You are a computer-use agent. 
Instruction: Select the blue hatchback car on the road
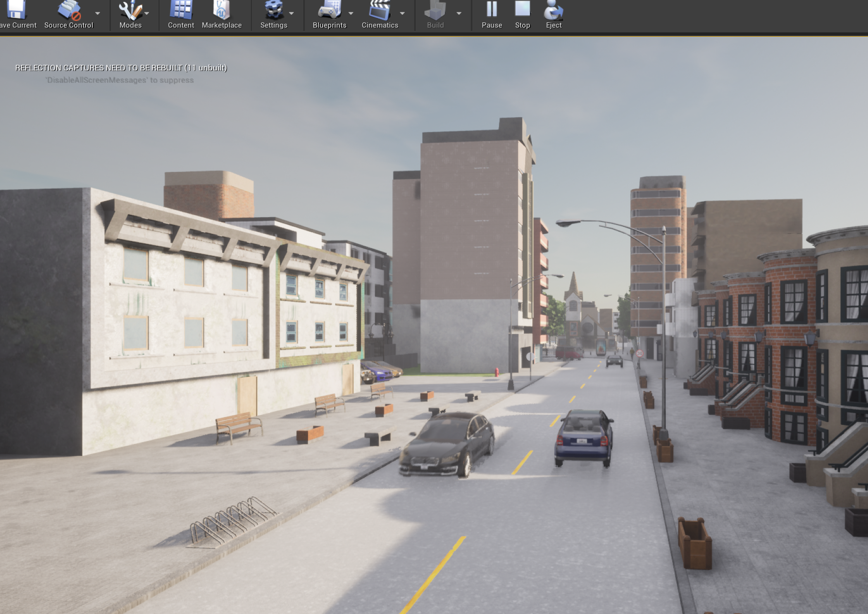584,437
